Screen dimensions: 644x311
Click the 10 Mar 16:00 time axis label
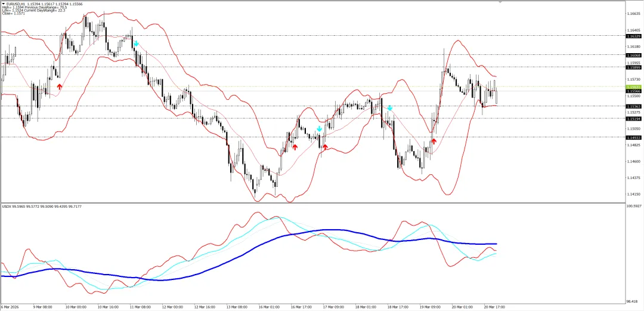[x=108, y=307]
